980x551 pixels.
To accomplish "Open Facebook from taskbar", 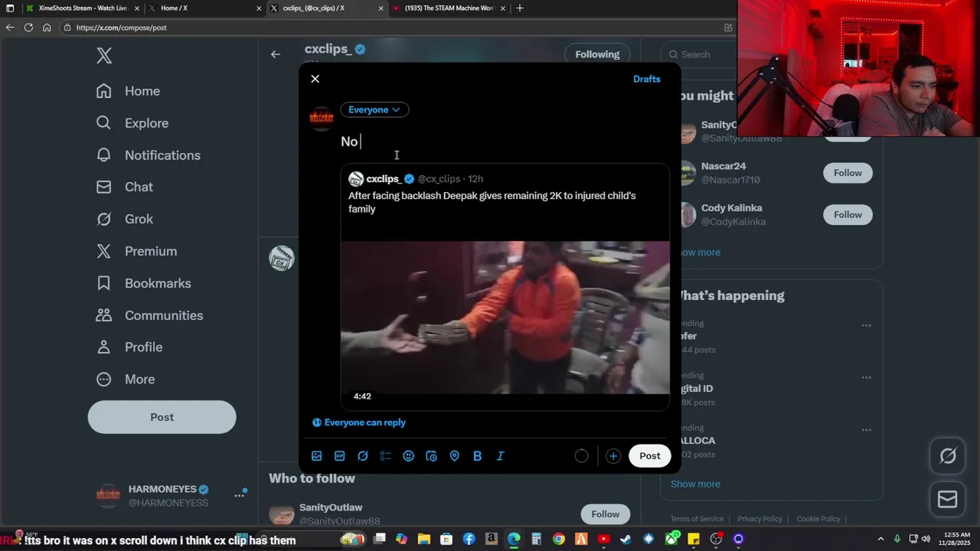I will click(x=469, y=540).
